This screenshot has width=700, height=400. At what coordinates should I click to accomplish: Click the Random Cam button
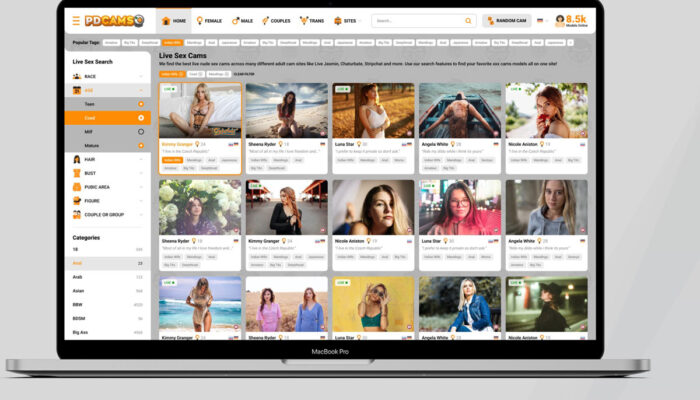coord(507,21)
